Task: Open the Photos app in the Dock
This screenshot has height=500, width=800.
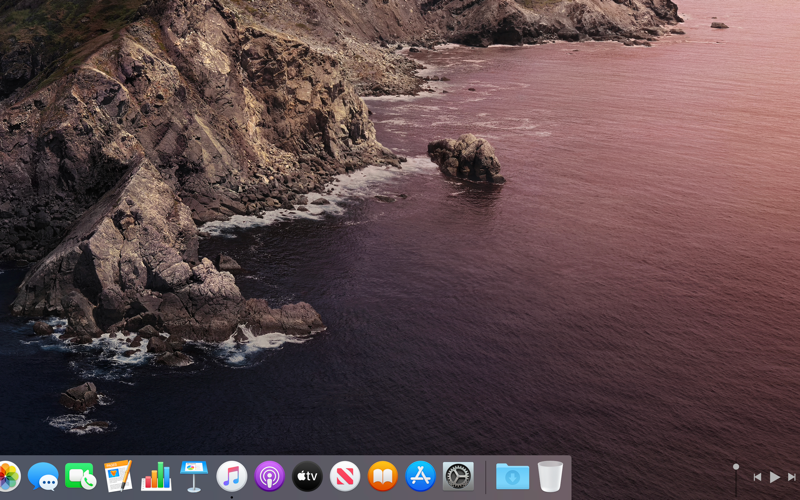Action: pos(8,476)
